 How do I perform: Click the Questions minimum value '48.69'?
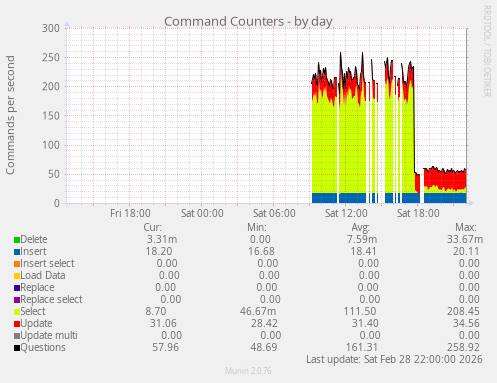[264, 347]
